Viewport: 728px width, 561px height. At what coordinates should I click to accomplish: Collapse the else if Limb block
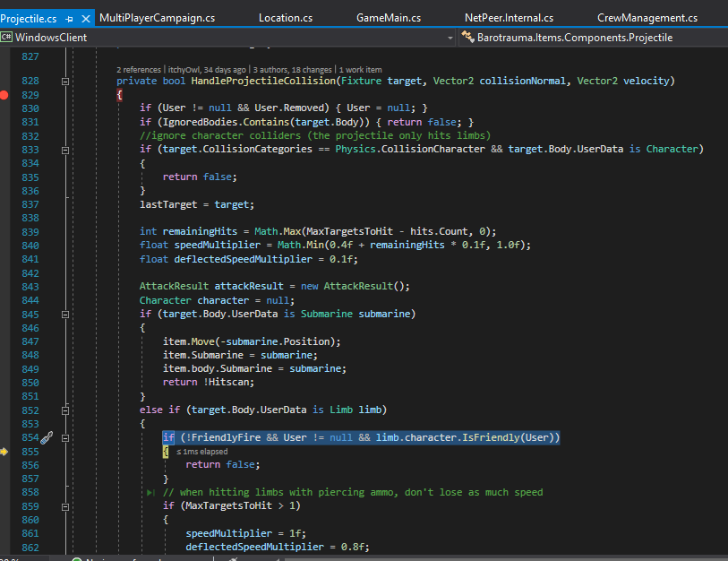65,410
